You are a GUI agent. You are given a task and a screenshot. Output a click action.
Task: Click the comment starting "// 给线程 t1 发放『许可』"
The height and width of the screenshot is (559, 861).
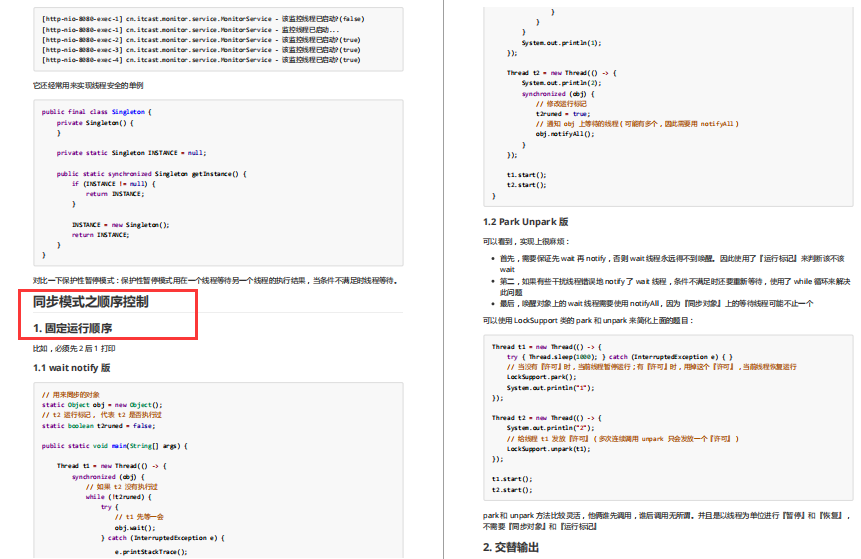(x=623, y=439)
